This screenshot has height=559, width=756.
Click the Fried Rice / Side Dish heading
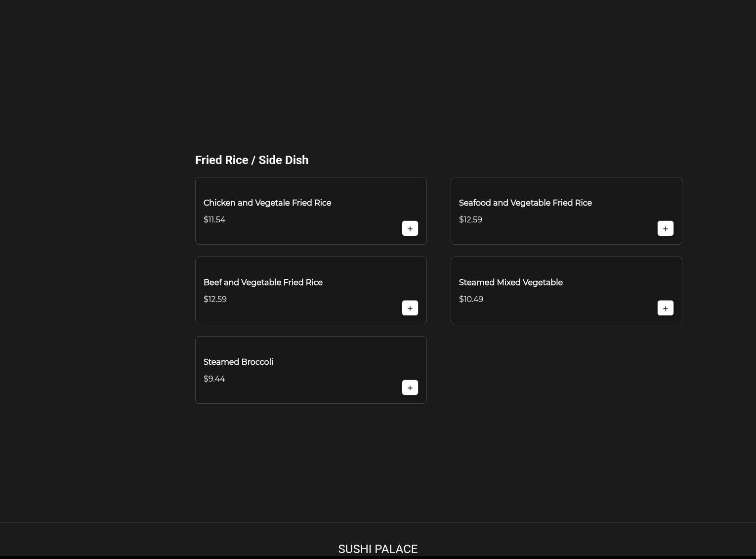pos(252,160)
